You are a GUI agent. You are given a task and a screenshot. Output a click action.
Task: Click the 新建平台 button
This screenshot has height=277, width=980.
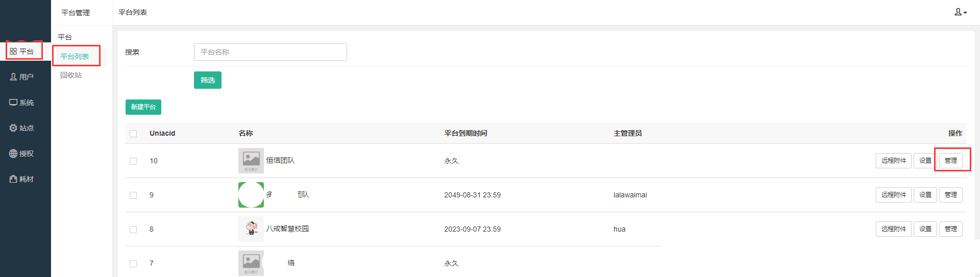pos(143,107)
